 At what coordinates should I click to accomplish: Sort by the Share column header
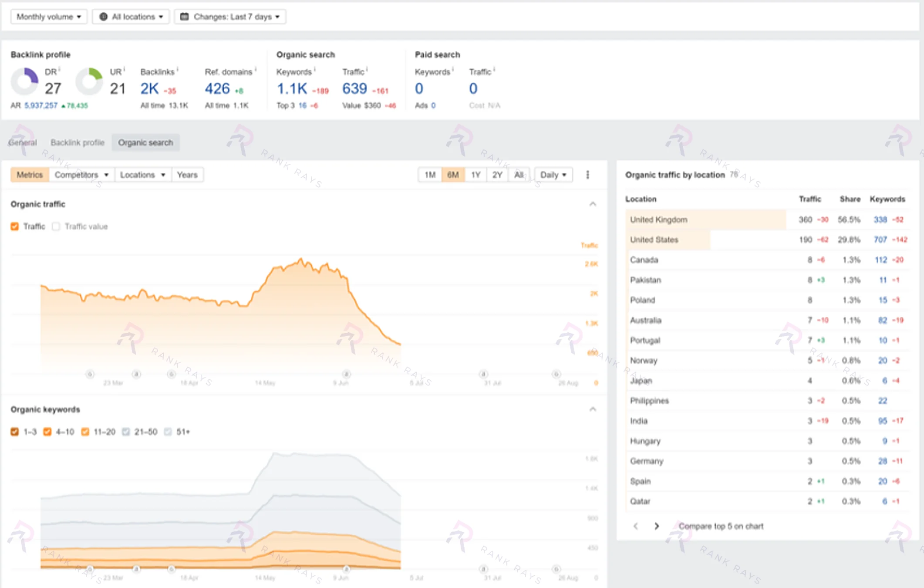coord(850,199)
